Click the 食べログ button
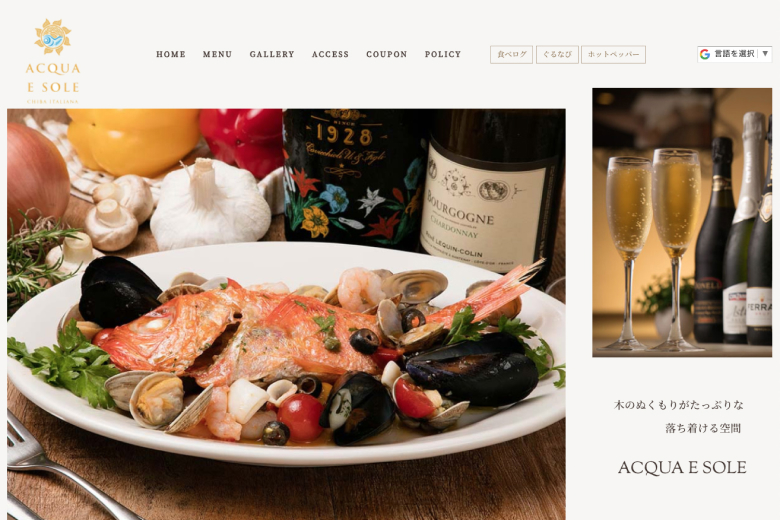 click(x=511, y=55)
